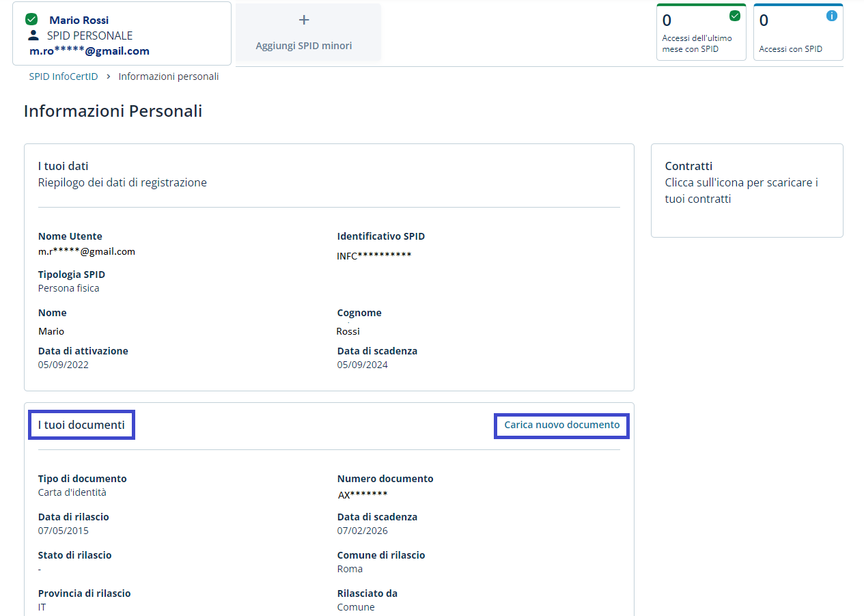The width and height of the screenshot is (864, 616).
Task: Click the breadcrumb chevron separator arrow
Action: pyautogui.click(x=108, y=76)
